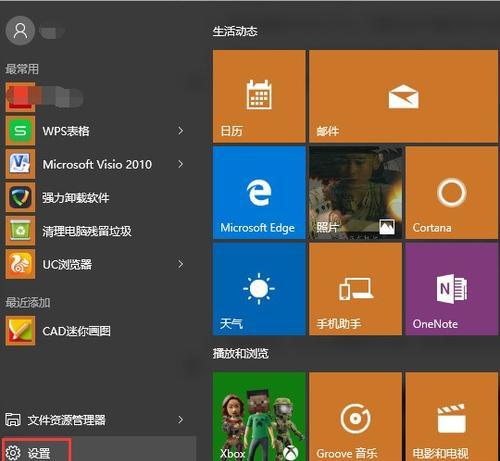Screen dimensions: 500x461
Task: Open 清理电脑残留垃圾 recycle icon
Action: 20,231
